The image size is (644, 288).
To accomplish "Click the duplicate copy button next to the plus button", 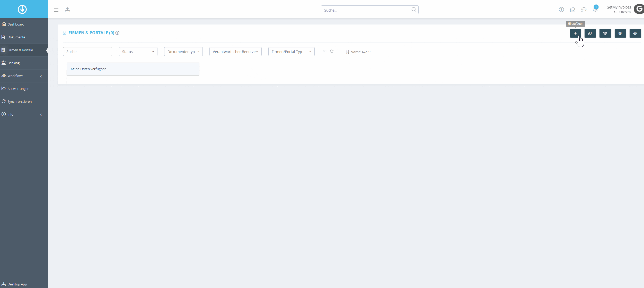I will (590, 33).
